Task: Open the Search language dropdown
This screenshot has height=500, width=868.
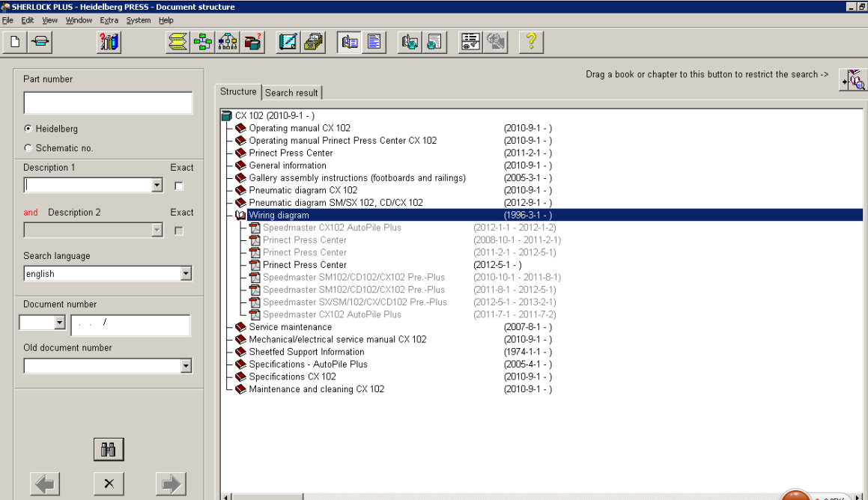Action: (186, 273)
